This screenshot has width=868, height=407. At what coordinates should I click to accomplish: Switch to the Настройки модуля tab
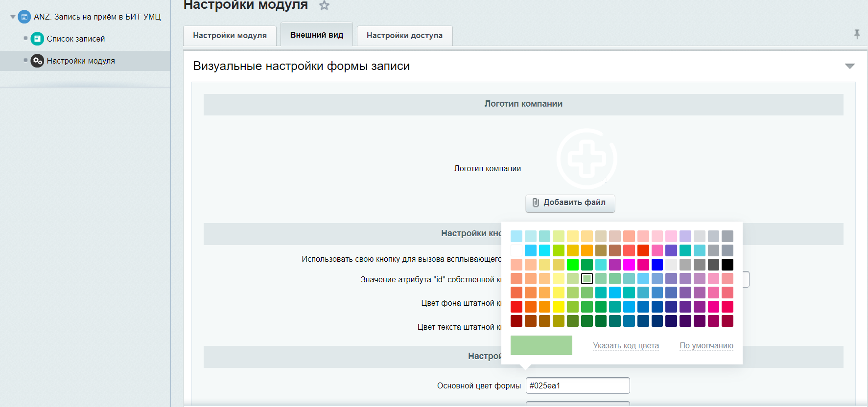click(x=230, y=35)
